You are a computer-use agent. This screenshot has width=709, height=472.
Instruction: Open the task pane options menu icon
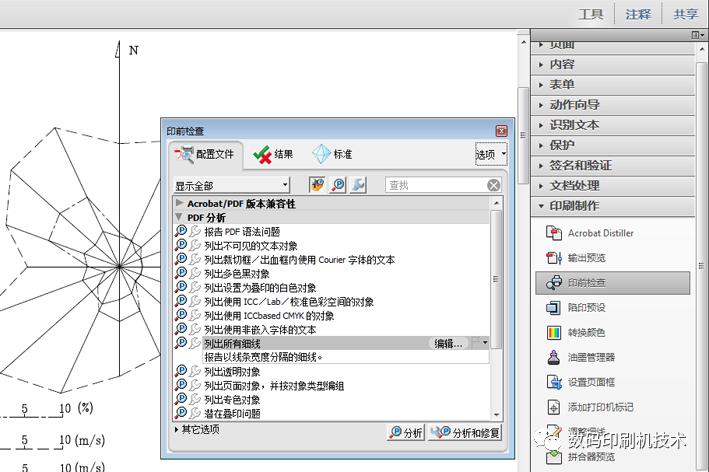tap(698, 34)
